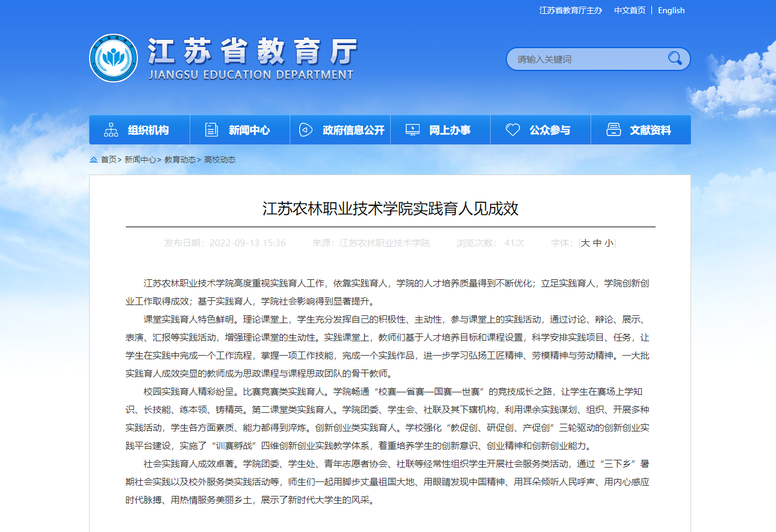
Task: Click the magnifying glass search icon
Action: (675, 58)
